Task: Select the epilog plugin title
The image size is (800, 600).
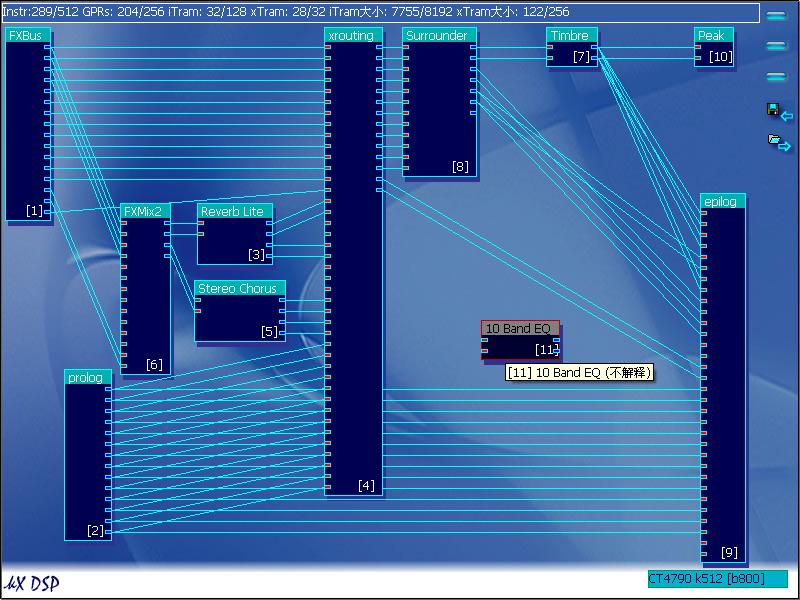Action: point(723,201)
